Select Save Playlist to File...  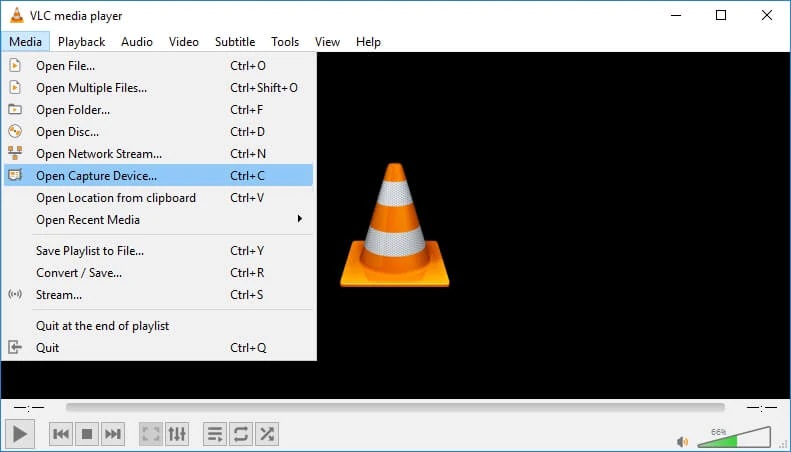[x=158, y=251]
